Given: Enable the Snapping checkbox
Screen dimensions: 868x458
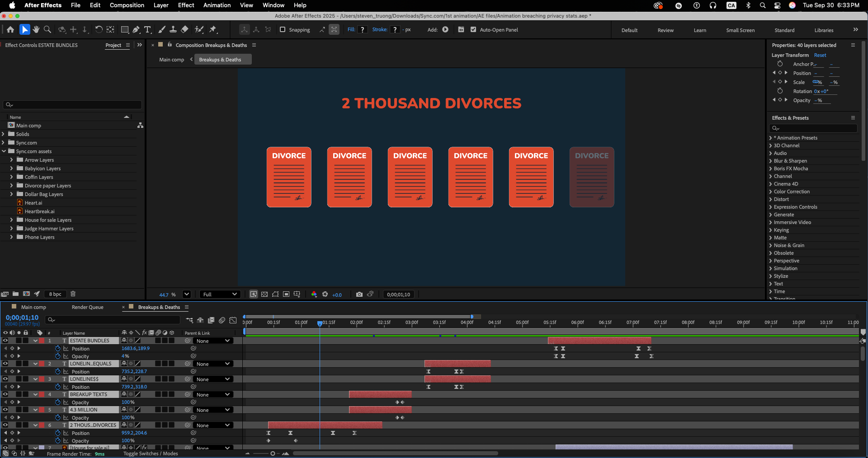Looking at the screenshot, I should click(x=283, y=30).
